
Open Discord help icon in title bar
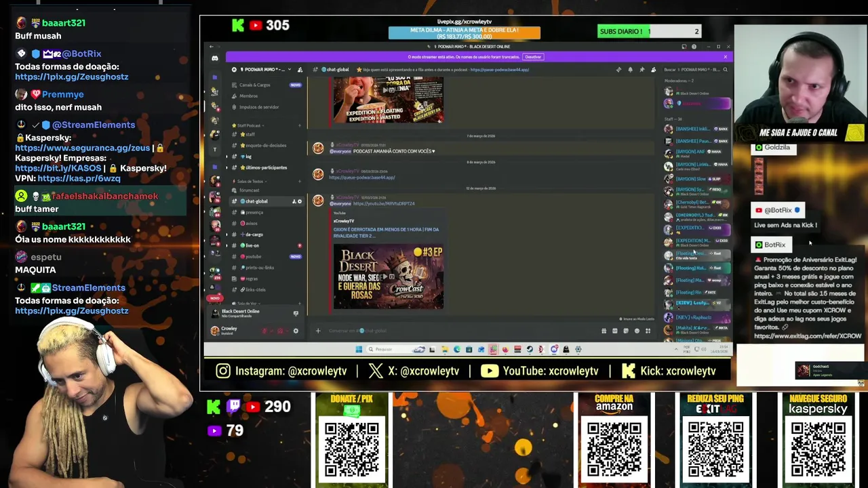694,47
